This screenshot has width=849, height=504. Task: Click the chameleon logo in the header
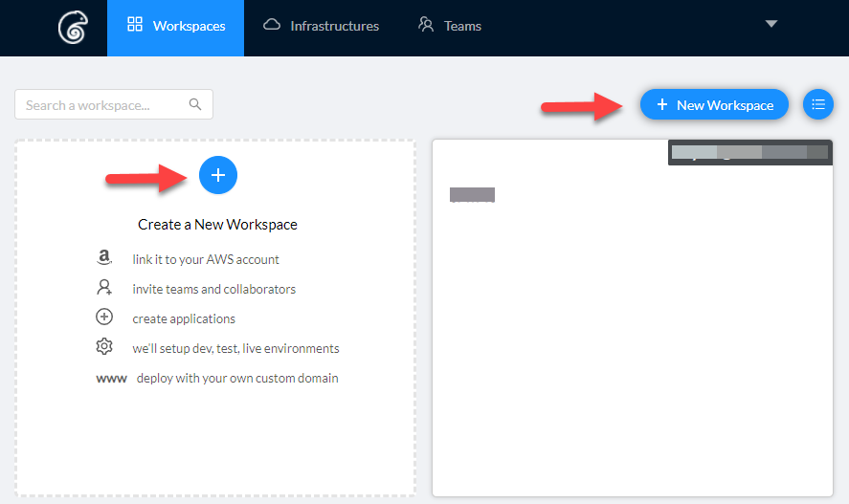73,28
